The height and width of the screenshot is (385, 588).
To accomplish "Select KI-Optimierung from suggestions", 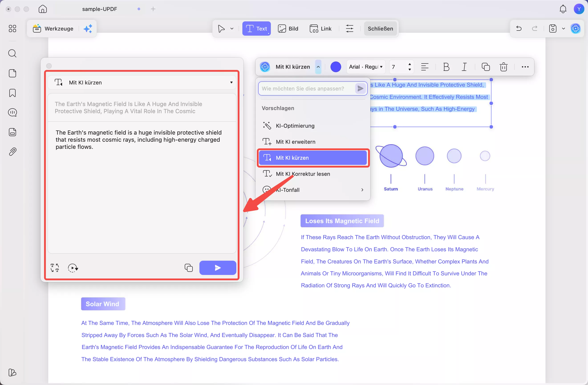I will pyautogui.click(x=295, y=126).
